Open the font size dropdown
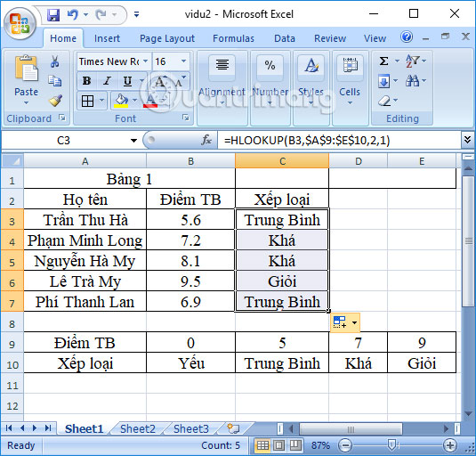Viewport: 476px width, 456px height. click(x=184, y=61)
